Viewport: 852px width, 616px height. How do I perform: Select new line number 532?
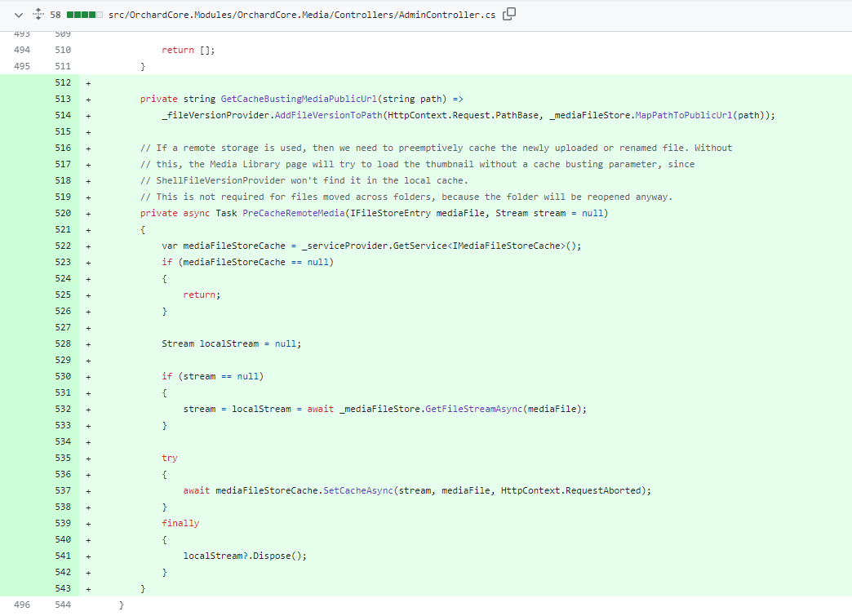tap(63, 409)
